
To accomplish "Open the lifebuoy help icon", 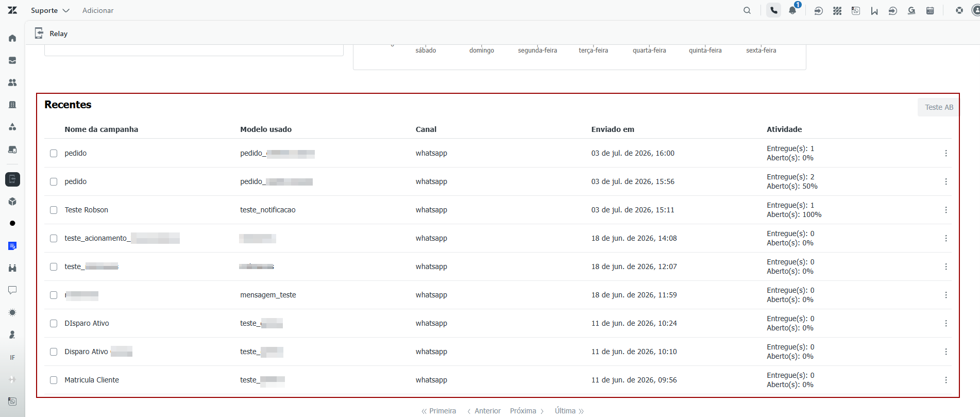I will coord(959,10).
